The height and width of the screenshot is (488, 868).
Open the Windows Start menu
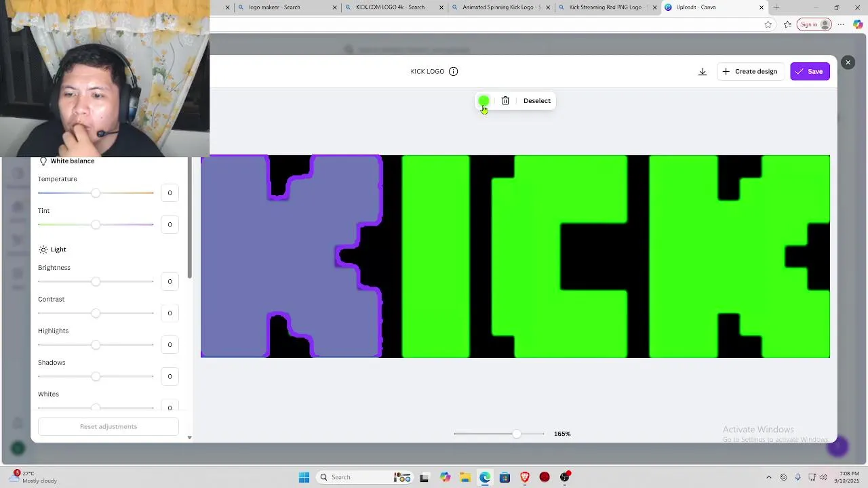point(304,477)
